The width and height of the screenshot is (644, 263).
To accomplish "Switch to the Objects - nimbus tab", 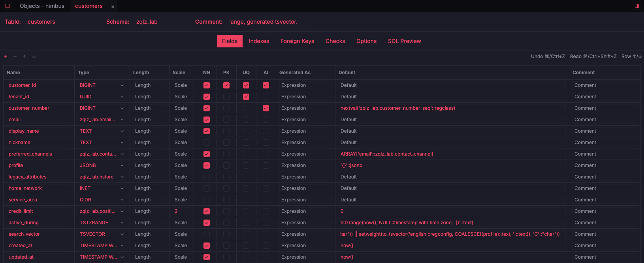I will click(42, 6).
